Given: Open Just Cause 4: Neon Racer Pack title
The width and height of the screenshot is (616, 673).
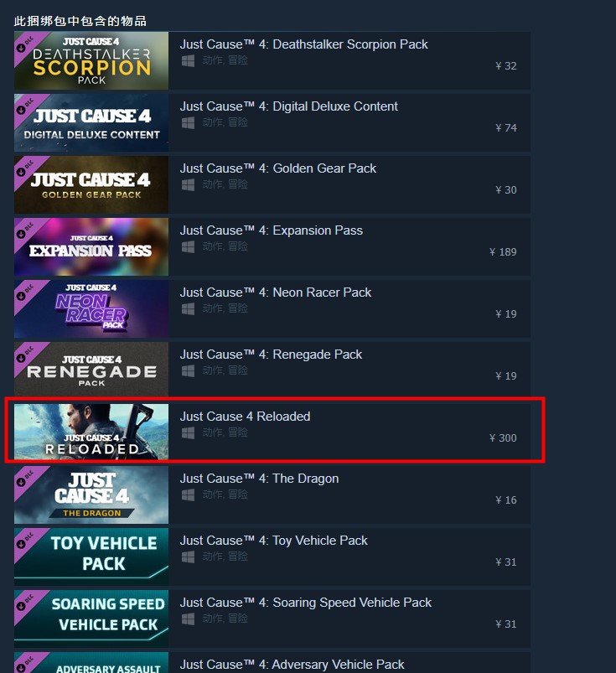Looking at the screenshot, I should tap(276, 292).
